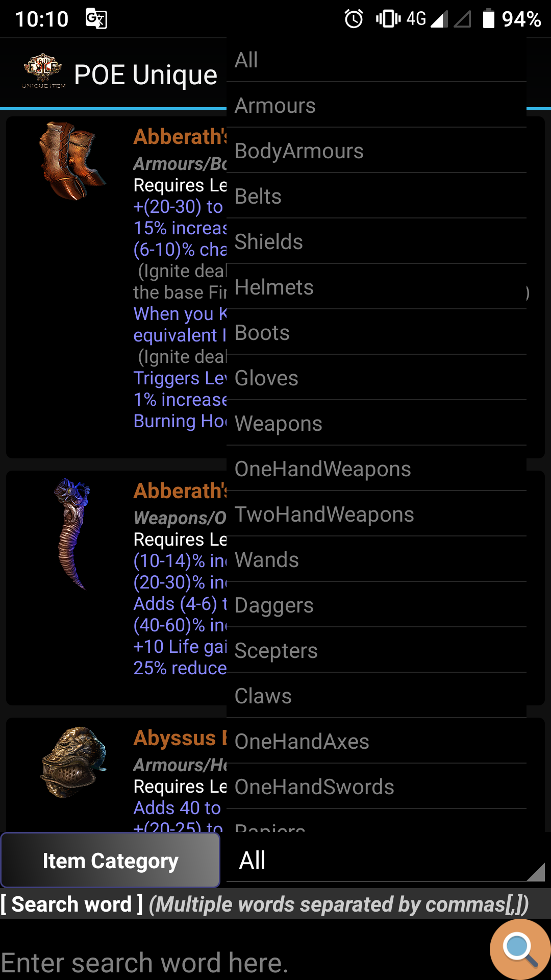Select the BodyArmours category
551x980 pixels.
tap(377, 151)
